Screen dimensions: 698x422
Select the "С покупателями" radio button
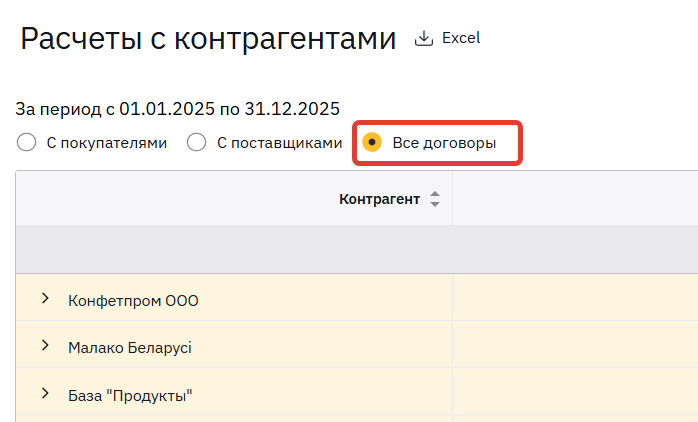27,143
